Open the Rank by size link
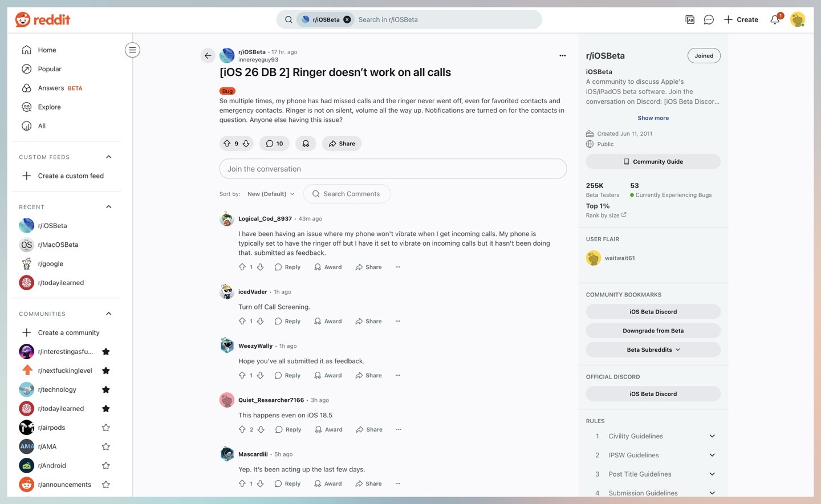This screenshot has height=504, width=821. 606,216
